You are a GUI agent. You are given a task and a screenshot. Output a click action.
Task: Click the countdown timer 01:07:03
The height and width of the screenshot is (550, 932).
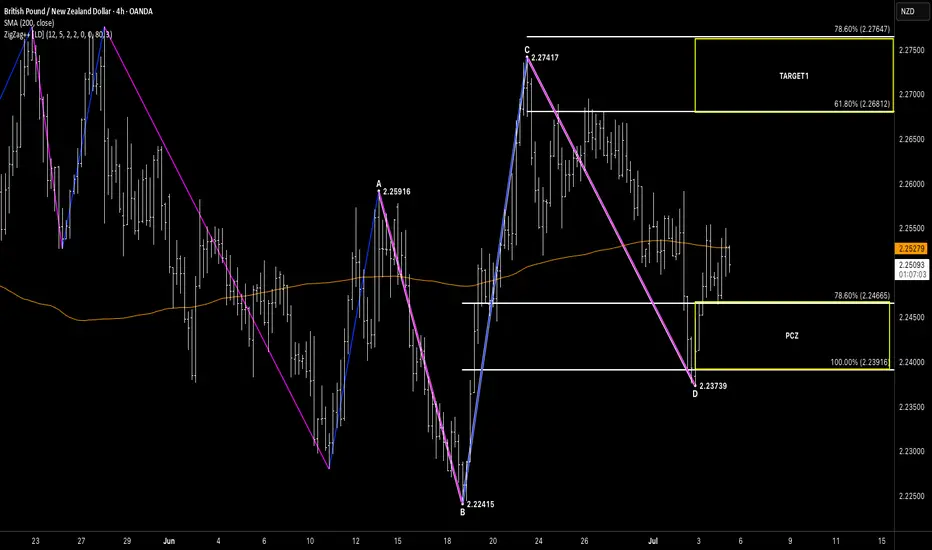tap(912, 275)
